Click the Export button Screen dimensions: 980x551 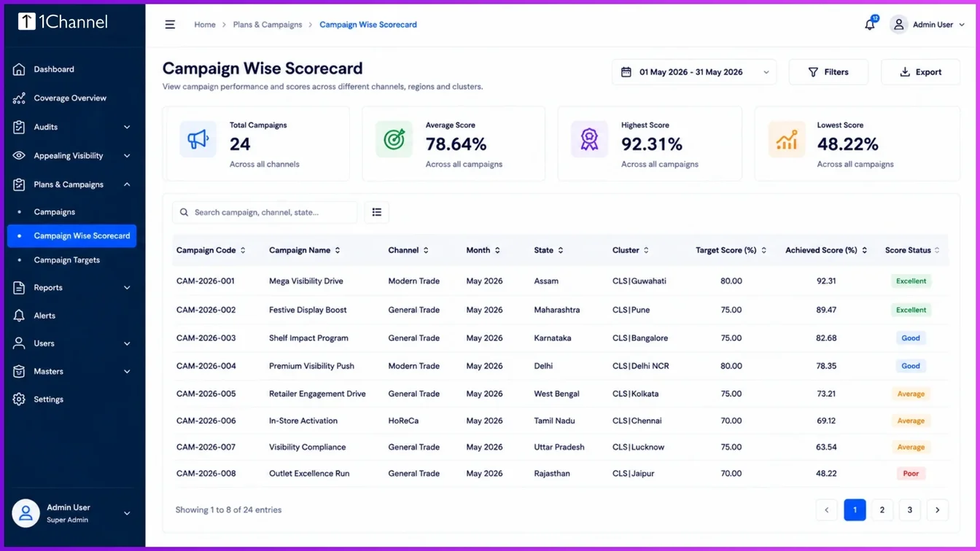point(920,72)
